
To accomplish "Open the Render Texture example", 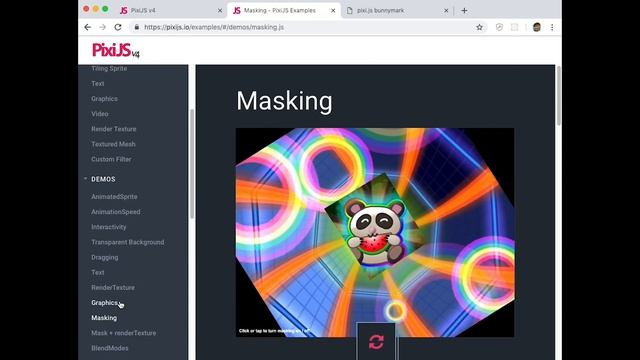I will pyautogui.click(x=113, y=129).
